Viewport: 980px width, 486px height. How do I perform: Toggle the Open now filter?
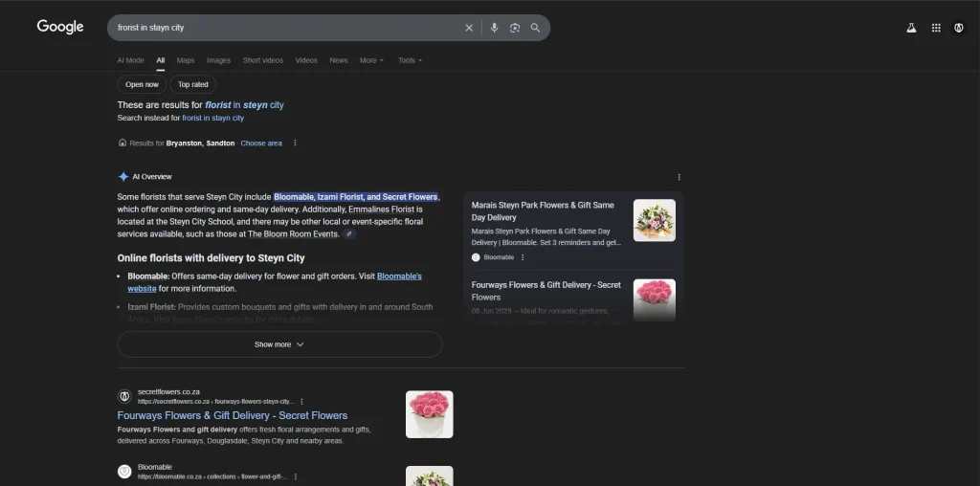click(x=142, y=84)
